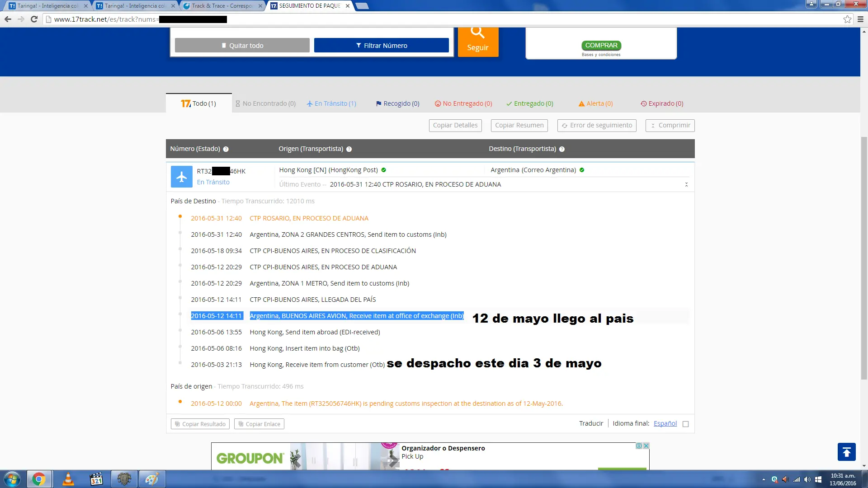Select Entregado (0) tab
This screenshot has height=488, width=868.
[530, 103]
